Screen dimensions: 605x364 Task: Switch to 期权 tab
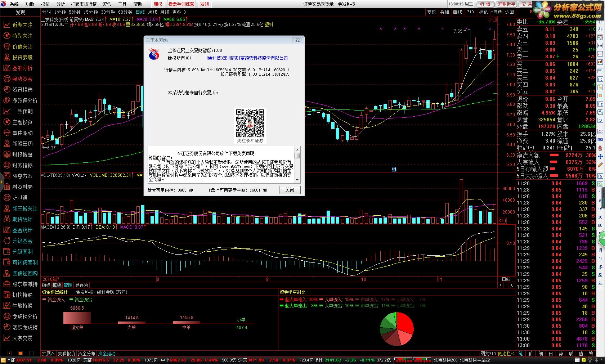click(158, 4)
